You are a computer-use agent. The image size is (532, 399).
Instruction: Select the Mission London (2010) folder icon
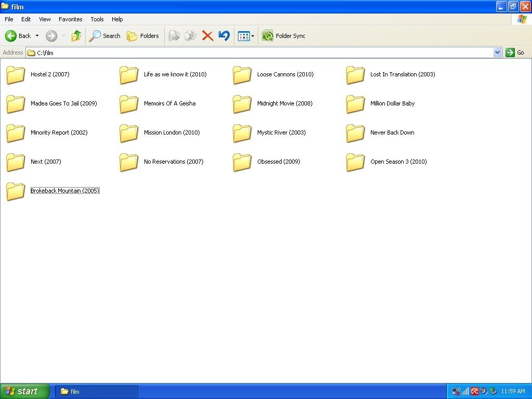coord(129,133)
